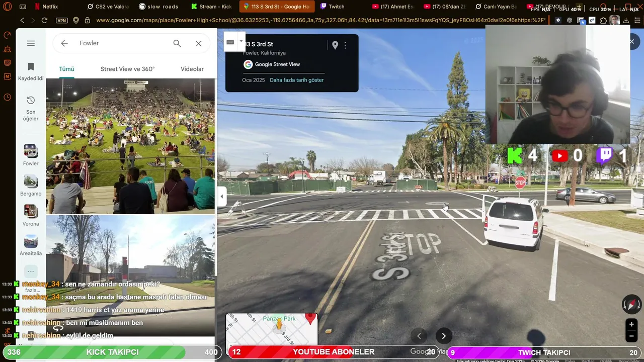Image resolution: width=644 pixels, height=362 pixels.
Task: Select Areaitalia in the recents sidebar
Action: pyautogui.click(x=31, y=245)
